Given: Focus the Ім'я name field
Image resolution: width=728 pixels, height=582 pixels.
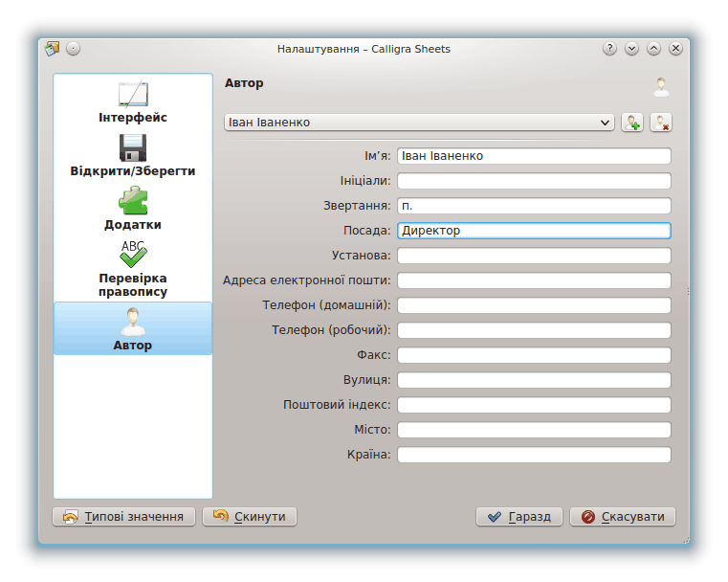Looking at the screenshot, I should (x=533, y=156).
